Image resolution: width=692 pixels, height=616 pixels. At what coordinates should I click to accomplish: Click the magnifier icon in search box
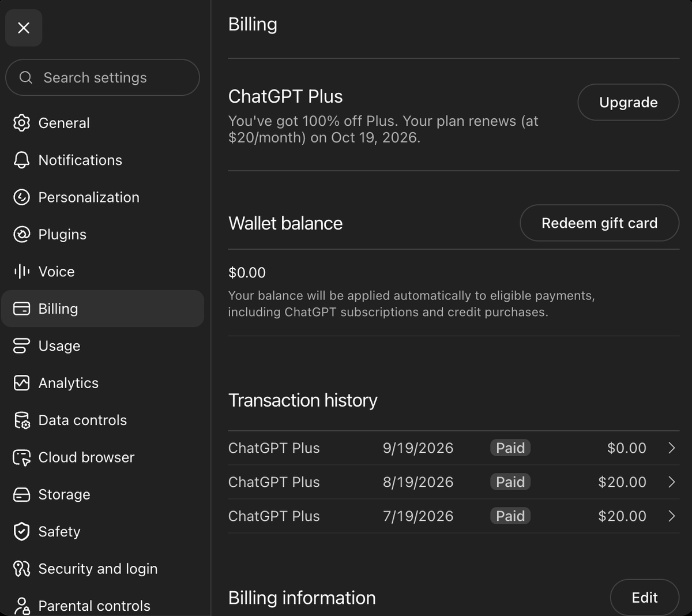(x=26, y=77)
